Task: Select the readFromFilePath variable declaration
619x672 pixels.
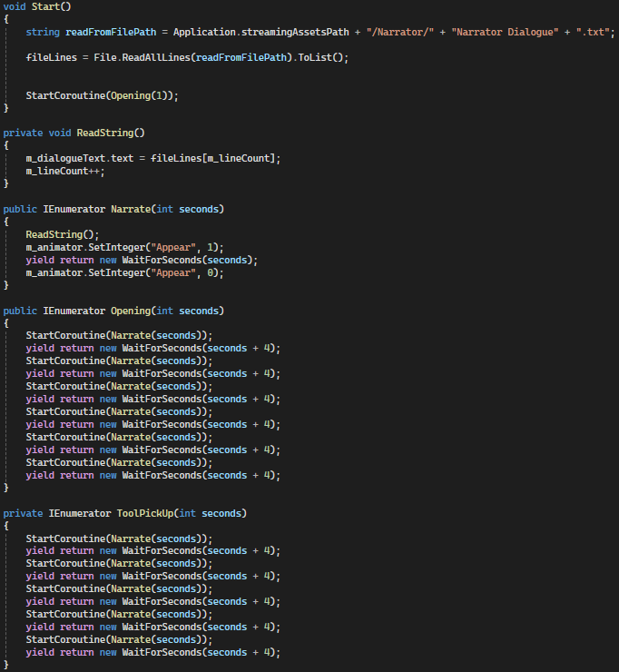Action: coord(111,32)
